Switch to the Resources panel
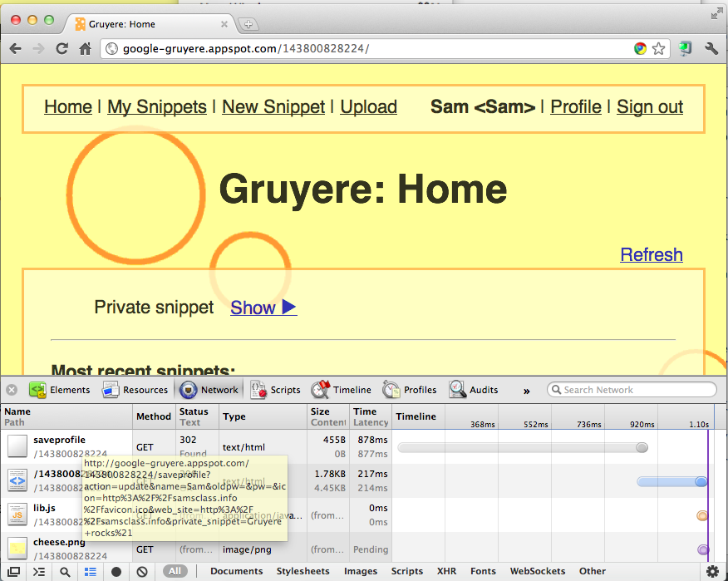The image size is (728, 581). click(135, 390)
